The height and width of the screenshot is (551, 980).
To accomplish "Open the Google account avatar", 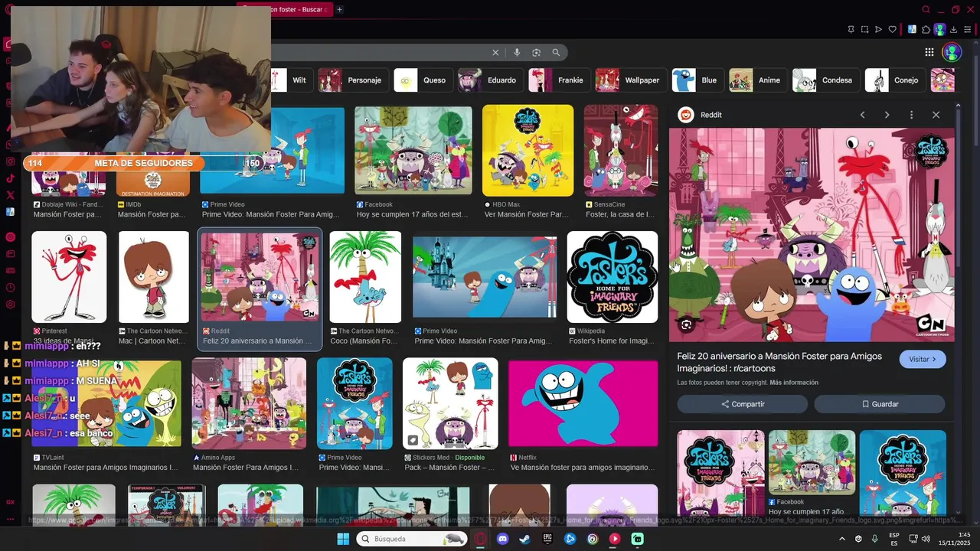I will tap(952, 52).
